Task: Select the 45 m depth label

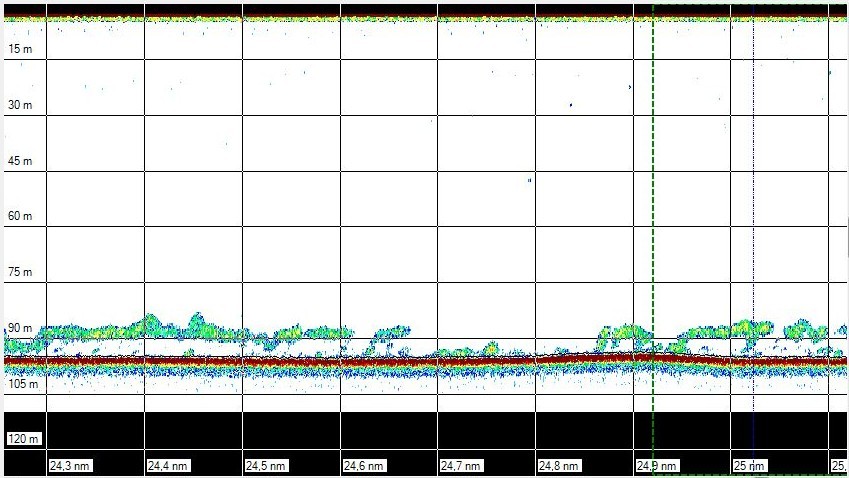Action: [x=20, y=161]
